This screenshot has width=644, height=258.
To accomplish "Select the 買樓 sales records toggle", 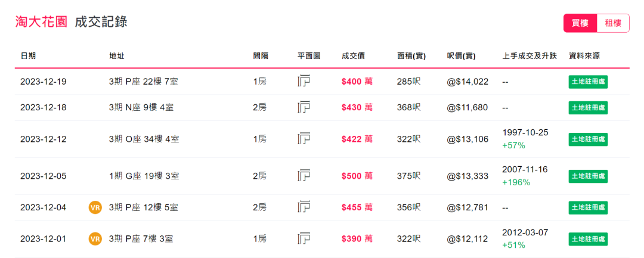I will pos(580,23).
